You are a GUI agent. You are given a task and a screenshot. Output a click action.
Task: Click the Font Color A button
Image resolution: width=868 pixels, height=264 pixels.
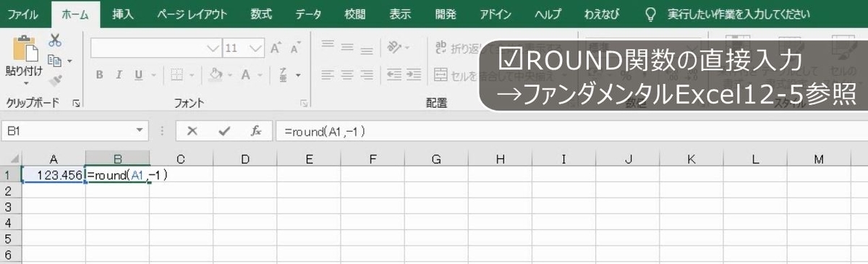(x=246, y=74)
